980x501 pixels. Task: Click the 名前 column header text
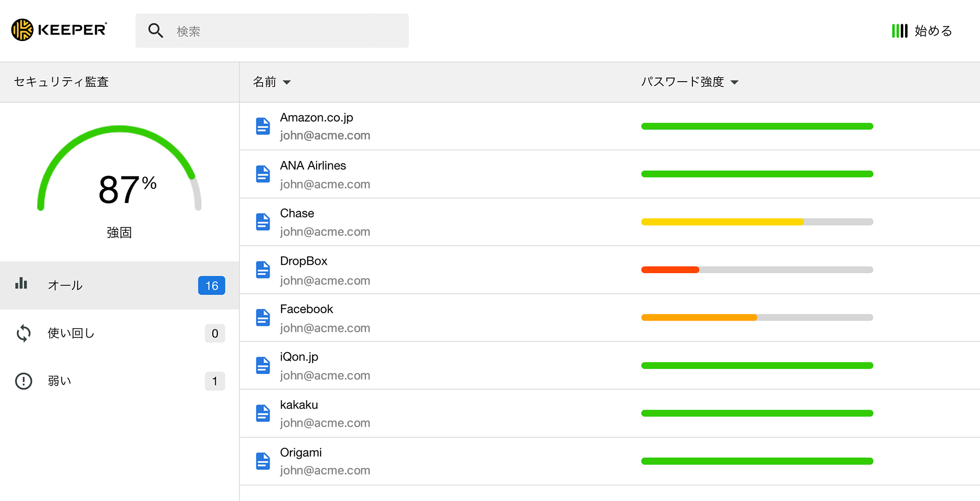click(x=264, y=82)
